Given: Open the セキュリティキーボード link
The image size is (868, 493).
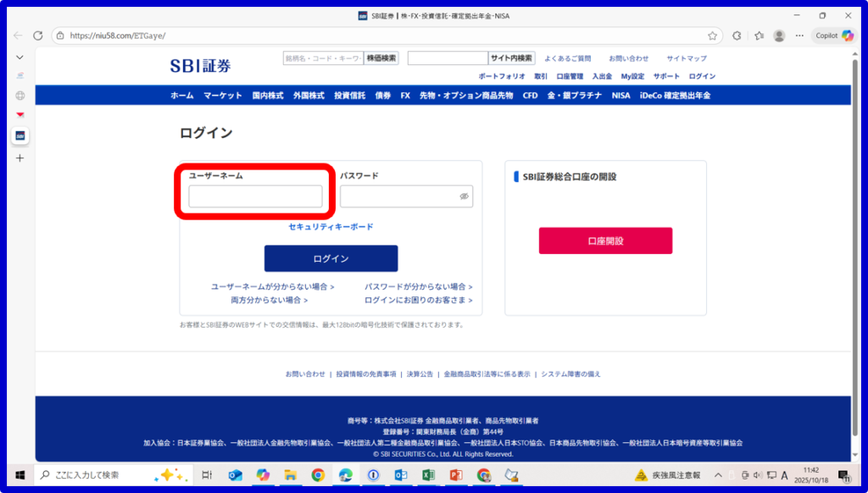Looking at the screenshot, I should pyautogui.click(x=331, y=227).
